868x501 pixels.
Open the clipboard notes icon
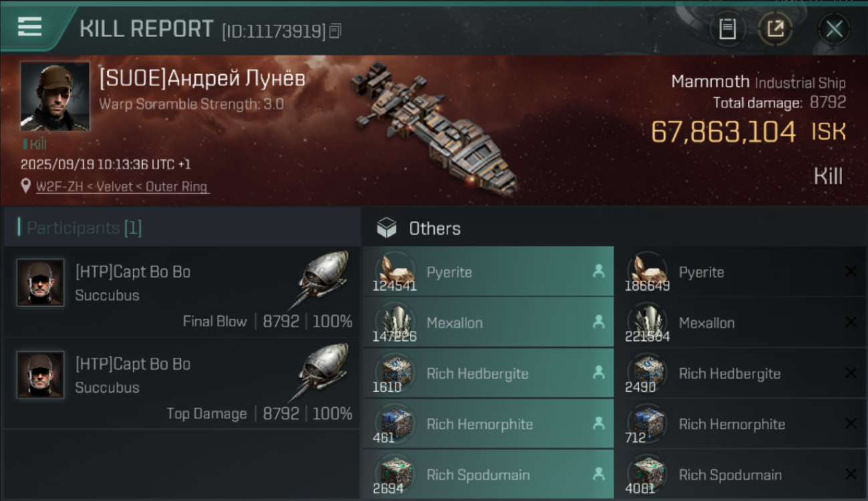[x=727, y=29]
